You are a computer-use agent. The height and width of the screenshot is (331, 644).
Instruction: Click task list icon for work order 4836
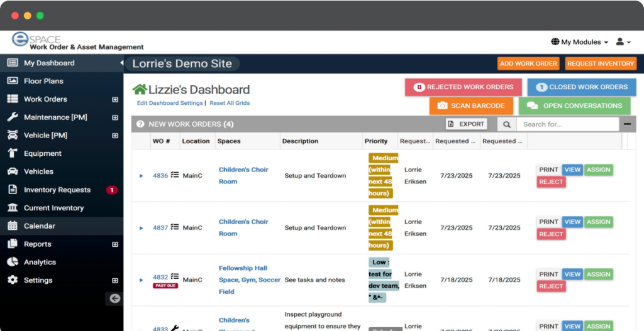coord(175,175)
